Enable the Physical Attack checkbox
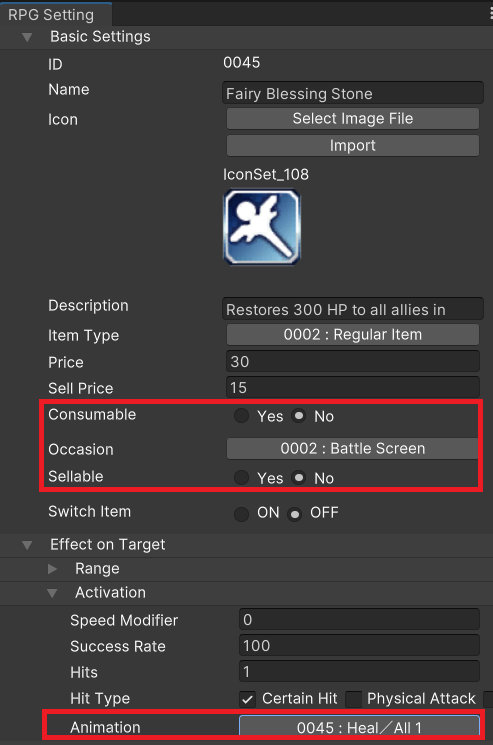493x745 pixels. point(353,699)
